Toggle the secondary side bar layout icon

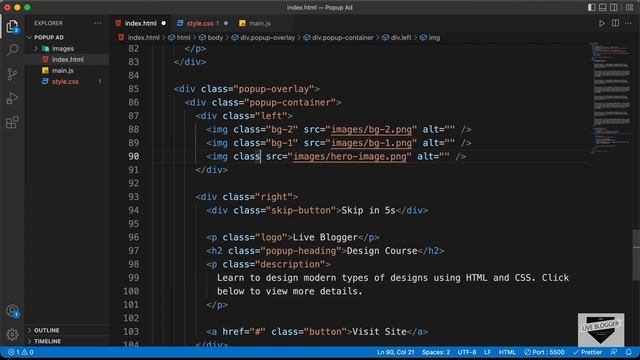[613, 7]
